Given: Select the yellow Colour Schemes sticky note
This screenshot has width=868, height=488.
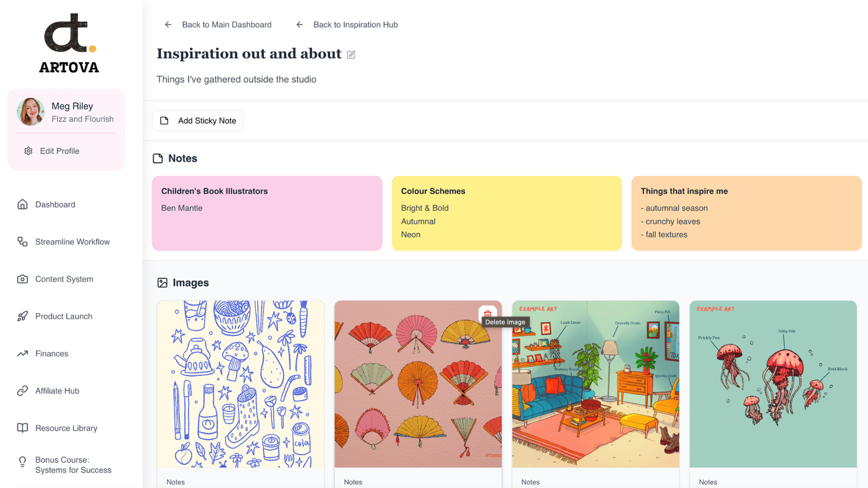Looking at the screenshot, I should pos(506,213).
